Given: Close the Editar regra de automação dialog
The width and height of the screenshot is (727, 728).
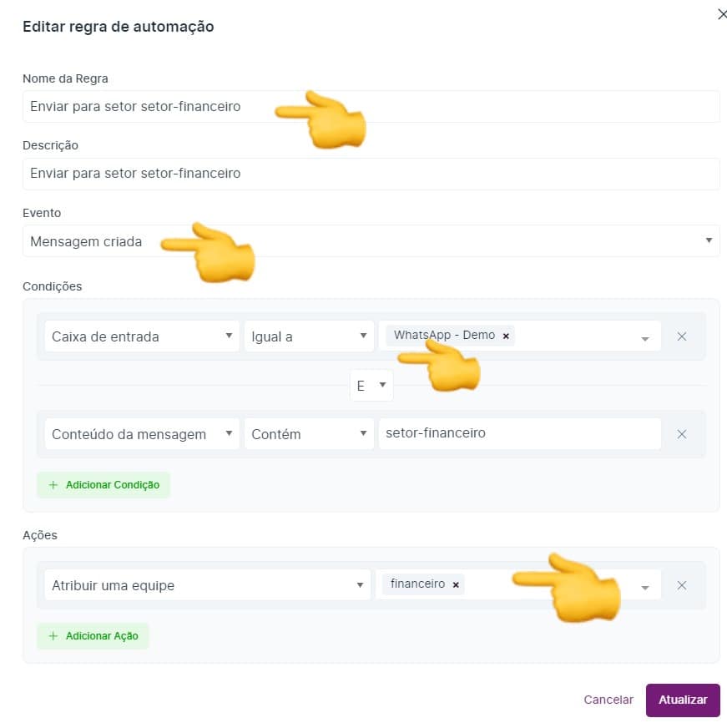Looking at the screenshot, I should pyautogui.click(x=721, y=14).
